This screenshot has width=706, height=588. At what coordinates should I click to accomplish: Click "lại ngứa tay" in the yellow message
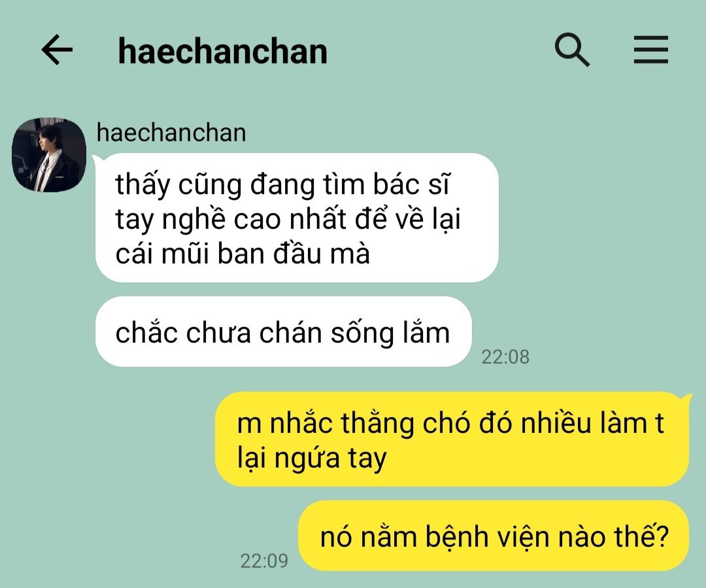tap(312, 458)
